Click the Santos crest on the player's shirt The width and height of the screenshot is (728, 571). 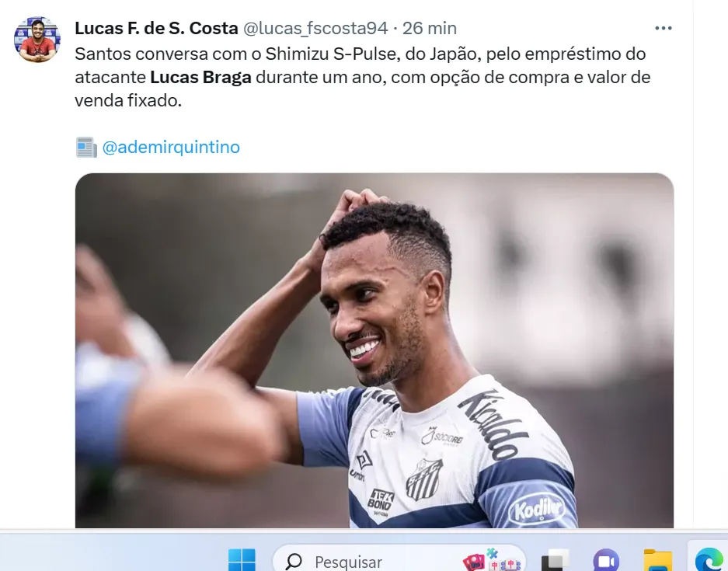pos(423,479)
